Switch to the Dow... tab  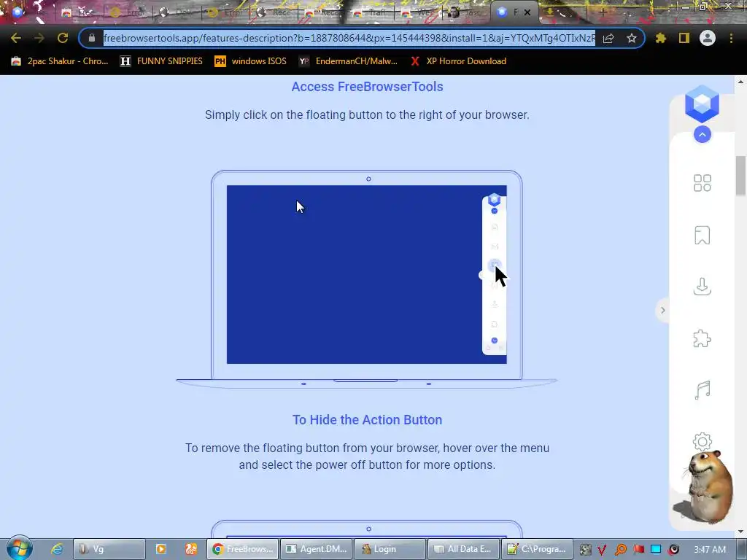click(177, 13)
